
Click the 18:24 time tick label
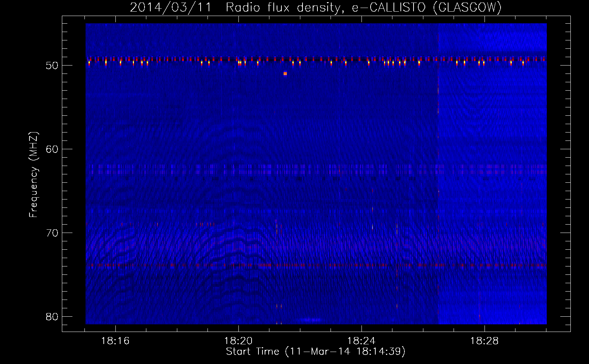coord(361,341)
